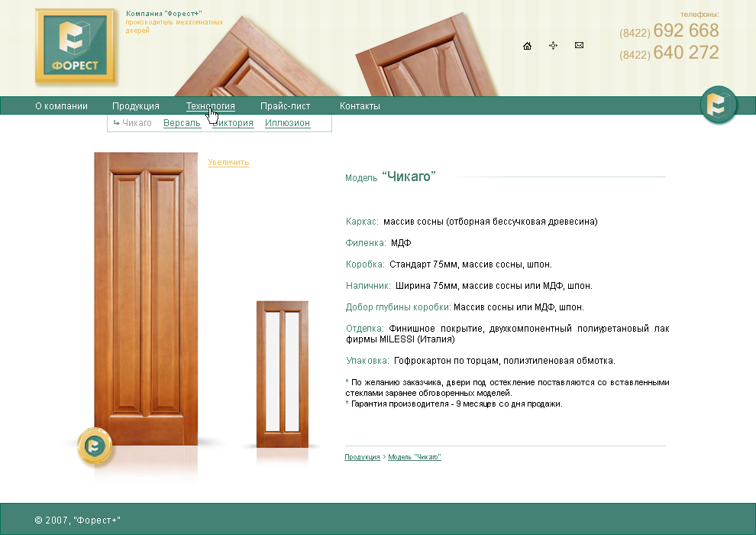Image resolution: width=756 pixels, height=535 pixels.
Task: Go to the Прайс-лист page
Action: (x=285, y=106)
